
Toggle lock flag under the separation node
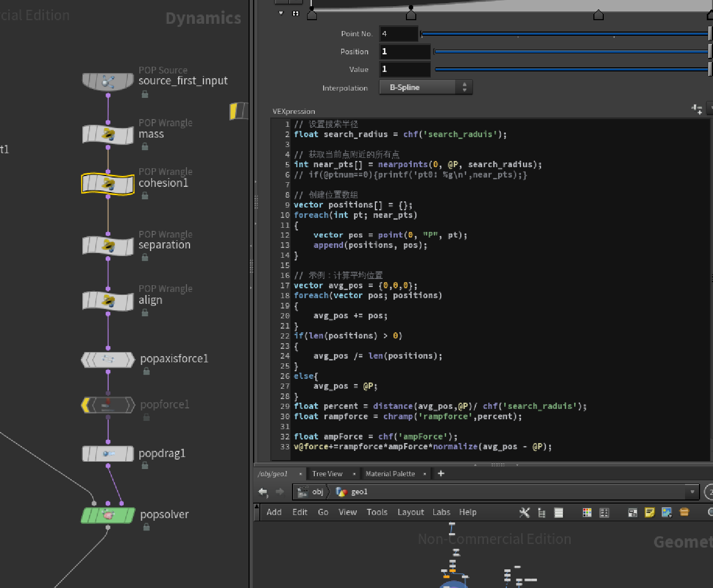[145, 257]
